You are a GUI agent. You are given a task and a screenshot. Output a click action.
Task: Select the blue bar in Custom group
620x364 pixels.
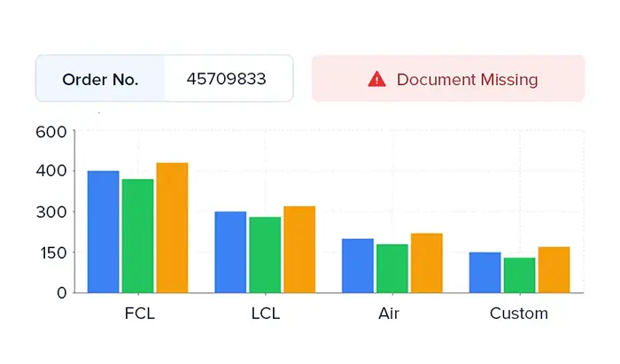(x=485, y=272)
